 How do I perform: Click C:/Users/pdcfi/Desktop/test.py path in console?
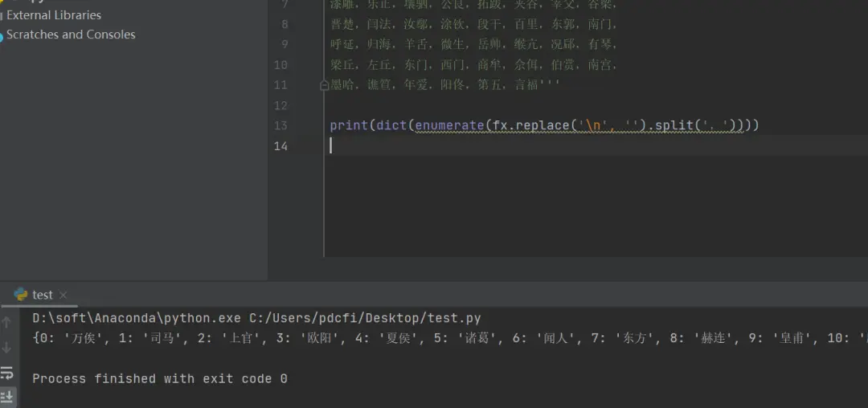366,318
